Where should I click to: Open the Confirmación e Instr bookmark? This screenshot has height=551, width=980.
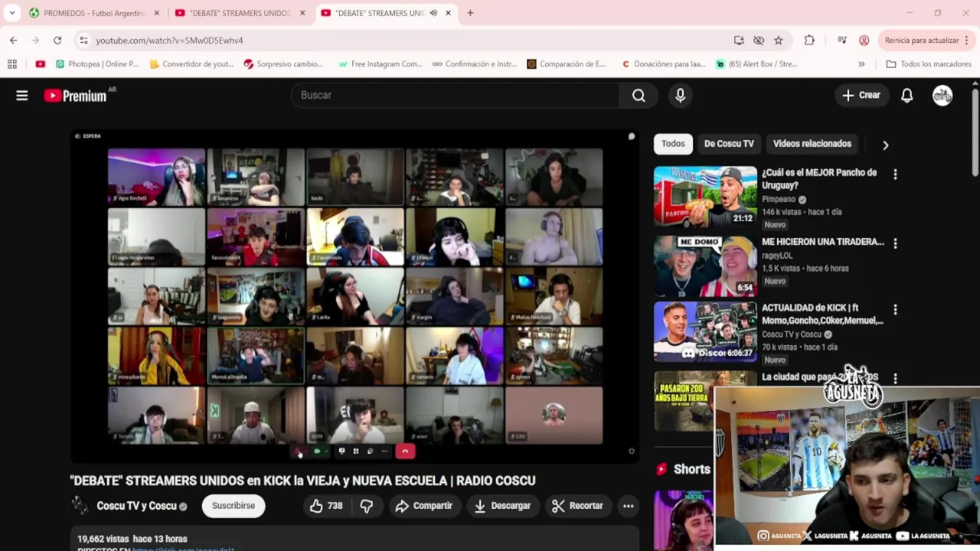click(x=475, y=64)
